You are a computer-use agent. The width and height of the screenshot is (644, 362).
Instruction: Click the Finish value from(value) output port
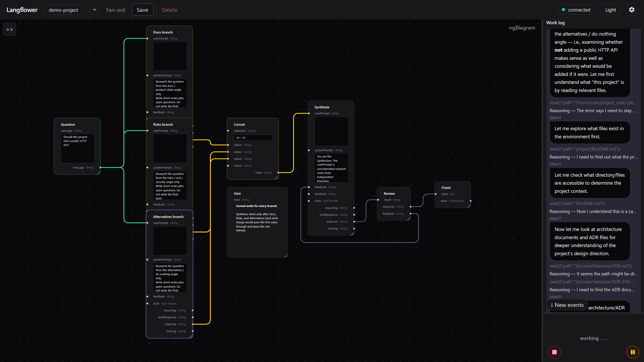(x=471, y=201)
